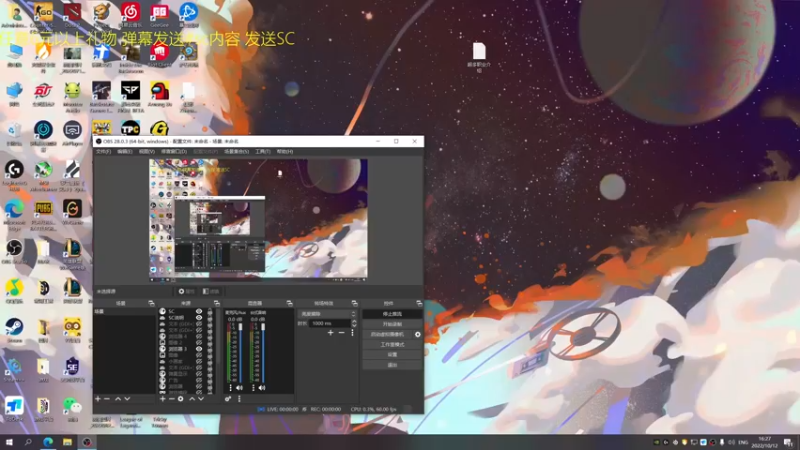Screen dimensions: 800x450
Task: Open the Tools menu in OBS
Action: (x=263, y=152)
